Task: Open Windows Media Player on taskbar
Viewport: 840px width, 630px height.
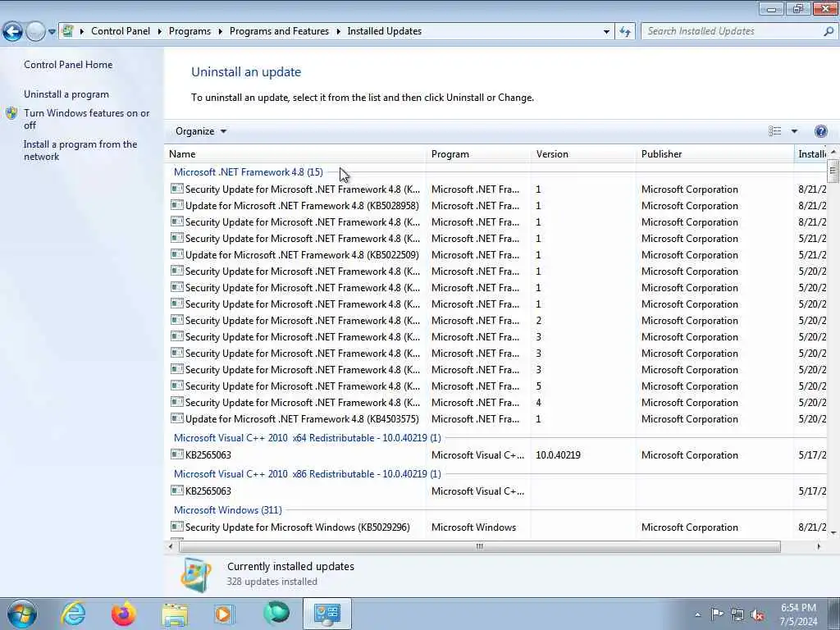Action: 225,614
